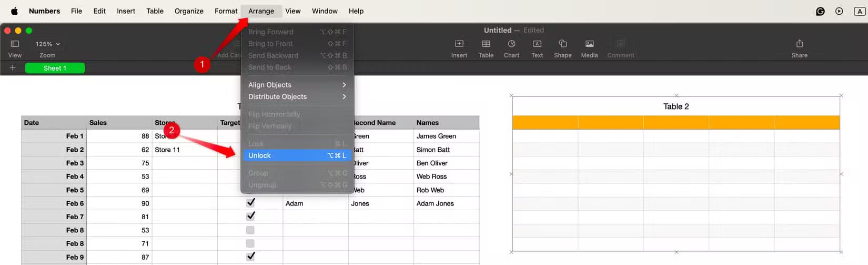The height and width of the screenshot is (265, 868).
Task: Open the Organize menu
Action: [x=189, y=11]
